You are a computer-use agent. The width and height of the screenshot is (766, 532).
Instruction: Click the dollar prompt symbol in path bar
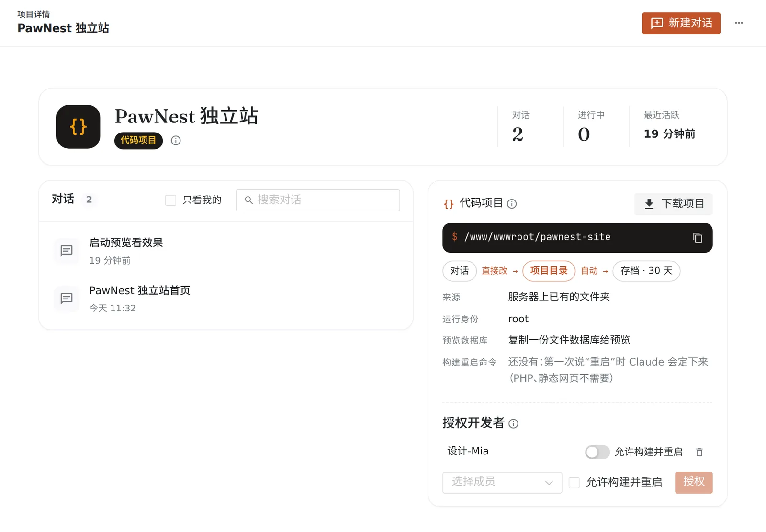455,237
